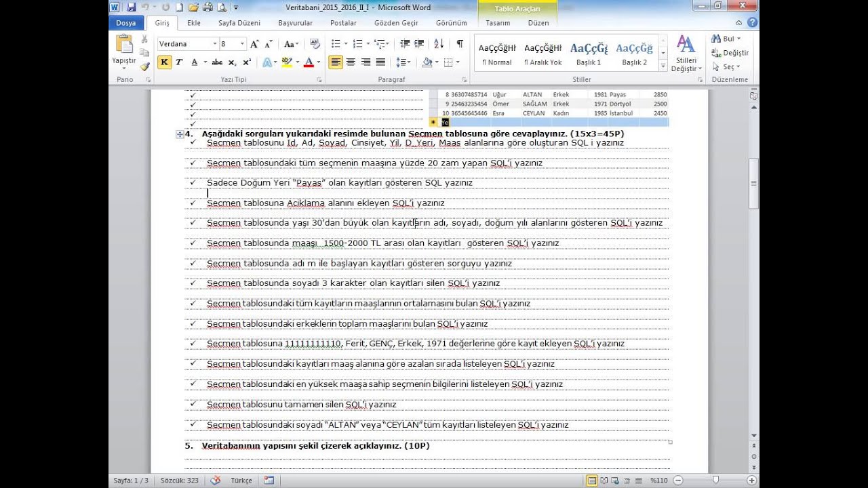This screenshot has height=488, width=868.
Task: Switch to the Gözden Geçir tab
Action: coord(396,22)
